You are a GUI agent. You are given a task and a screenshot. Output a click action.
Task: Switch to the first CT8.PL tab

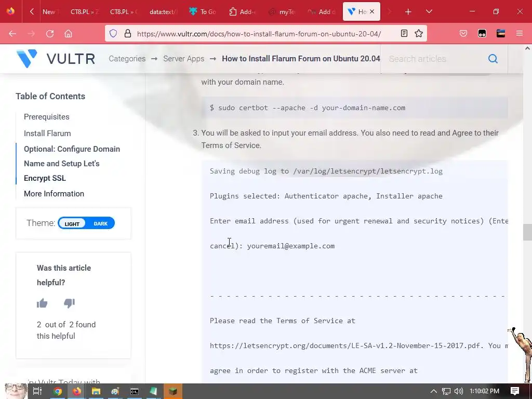85,12
